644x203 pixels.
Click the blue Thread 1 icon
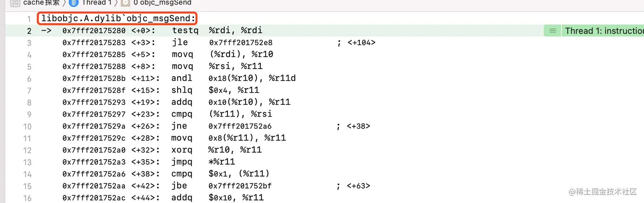click(73, 3)
